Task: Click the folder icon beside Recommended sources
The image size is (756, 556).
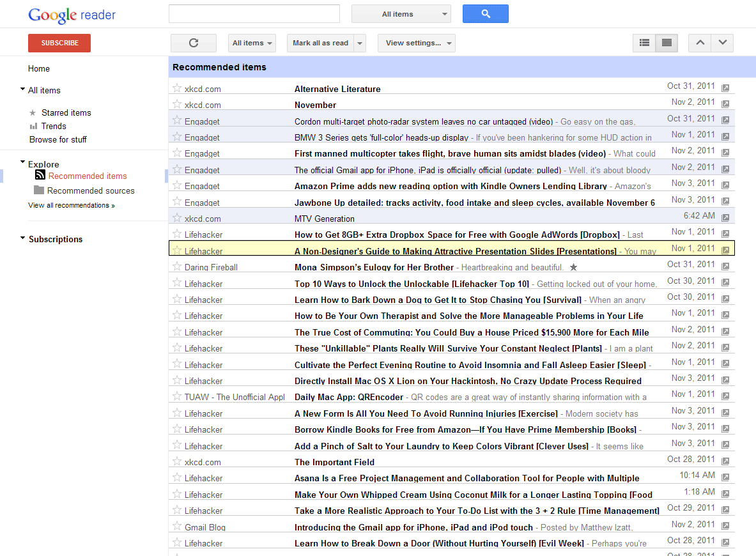Action: [40, 190]
